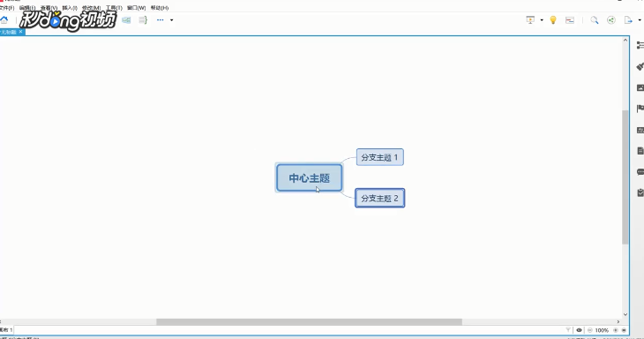Screen dimensions: 644x339
Task: Open the image panel in right sidebar
Action: point(640,87)
